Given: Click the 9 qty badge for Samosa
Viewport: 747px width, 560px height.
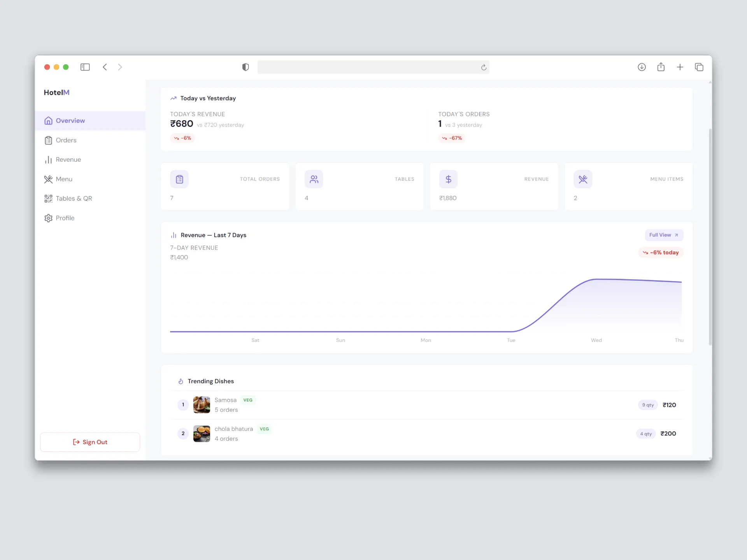Looking at the screenshot, I should tap(648, 405).
